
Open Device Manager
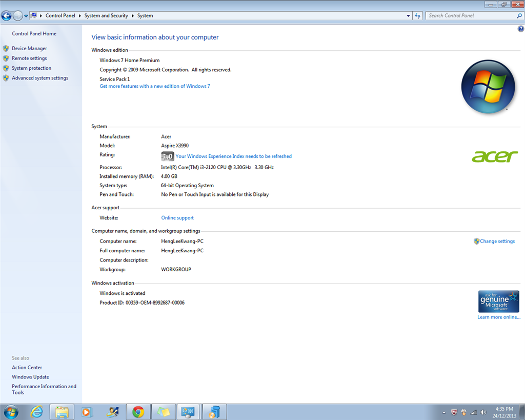tap(29, 49)
